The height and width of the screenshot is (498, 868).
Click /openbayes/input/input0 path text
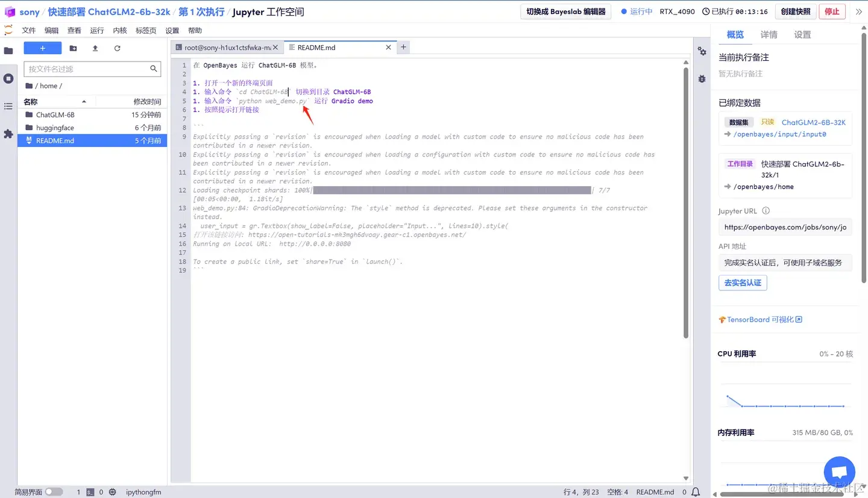(x=779, y=134)
